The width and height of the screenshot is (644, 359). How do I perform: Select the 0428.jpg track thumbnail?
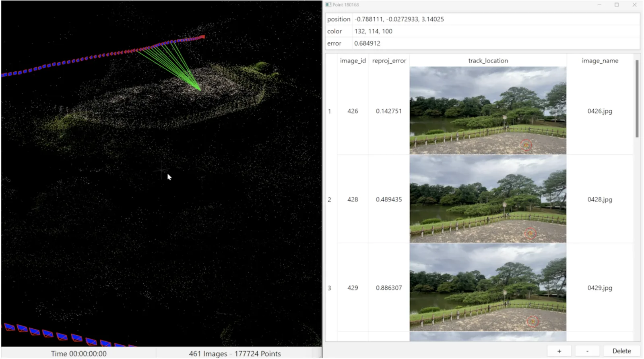pyautogui.click(x=488, y=199)
